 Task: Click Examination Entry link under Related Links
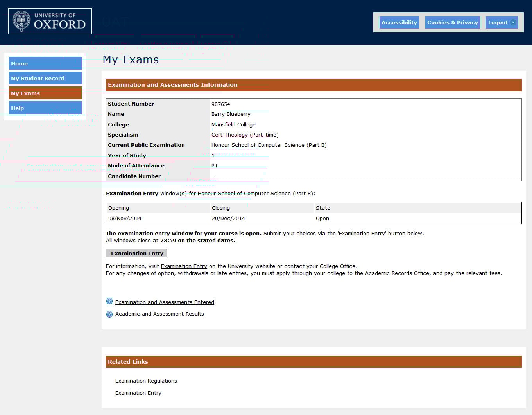[x=138, y=393]
